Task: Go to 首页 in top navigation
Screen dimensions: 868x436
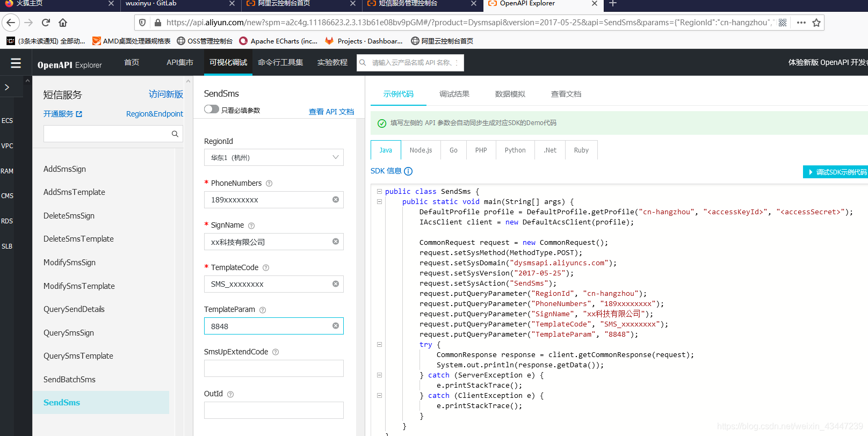Action: point(132,62)
